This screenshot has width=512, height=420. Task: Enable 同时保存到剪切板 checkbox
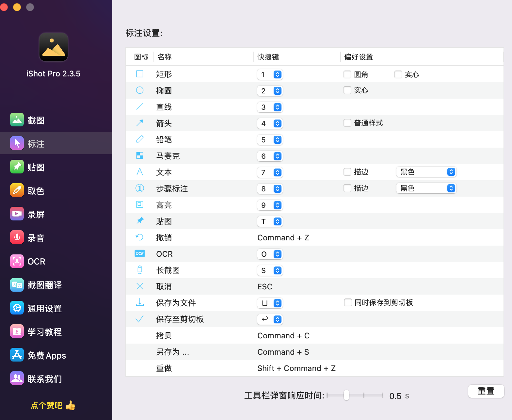[348, 302]
